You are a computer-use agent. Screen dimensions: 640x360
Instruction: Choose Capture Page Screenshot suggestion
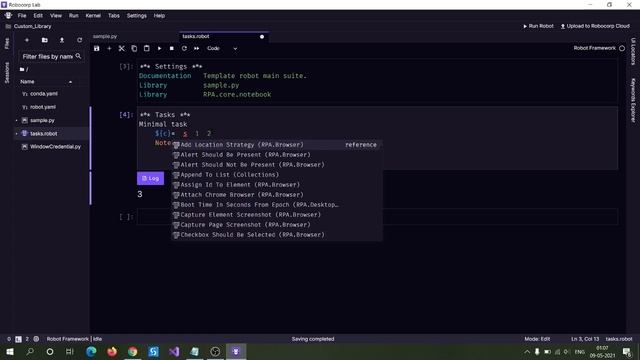click(277, 225)
